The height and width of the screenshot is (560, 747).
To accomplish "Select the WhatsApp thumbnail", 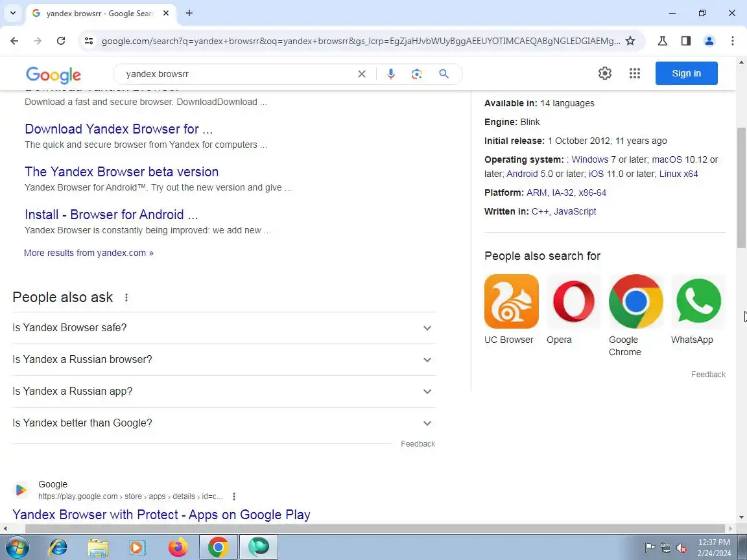I will (698, 301).
